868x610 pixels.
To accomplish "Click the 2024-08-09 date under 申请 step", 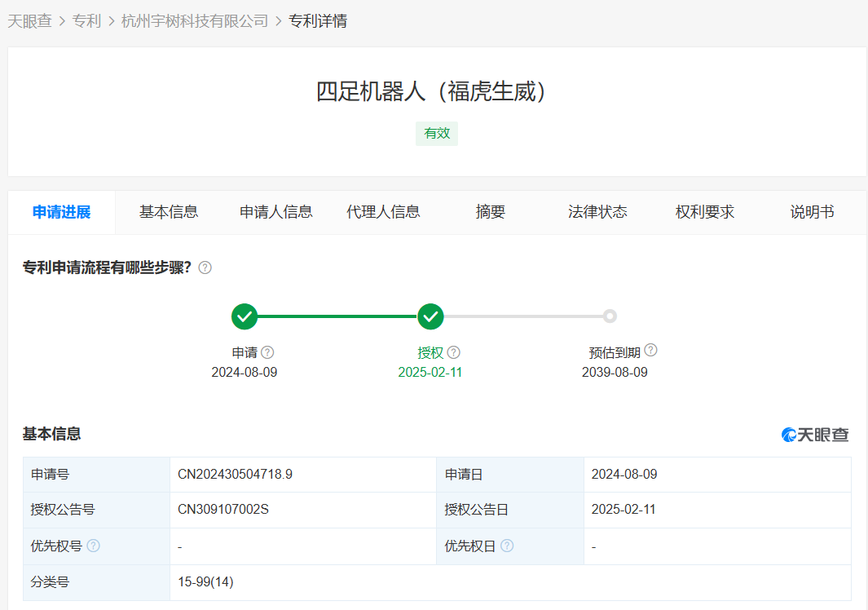I will [x=245, y=373].
